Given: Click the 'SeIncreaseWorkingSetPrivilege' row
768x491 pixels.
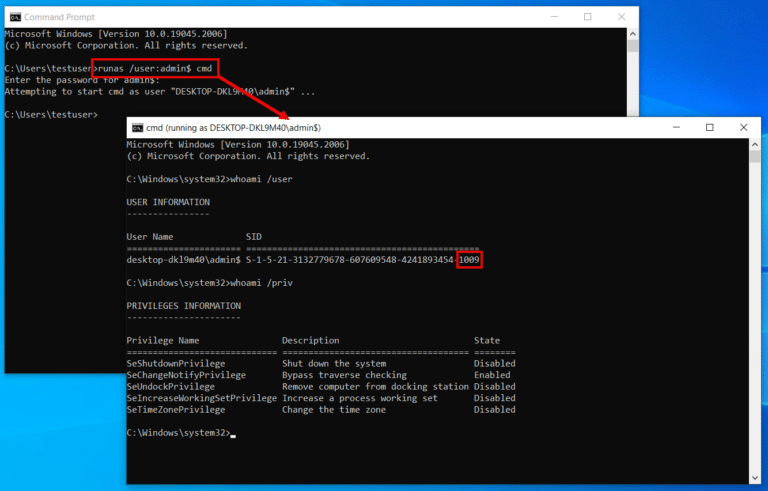Looking at the screenshot, I should 321,398.
